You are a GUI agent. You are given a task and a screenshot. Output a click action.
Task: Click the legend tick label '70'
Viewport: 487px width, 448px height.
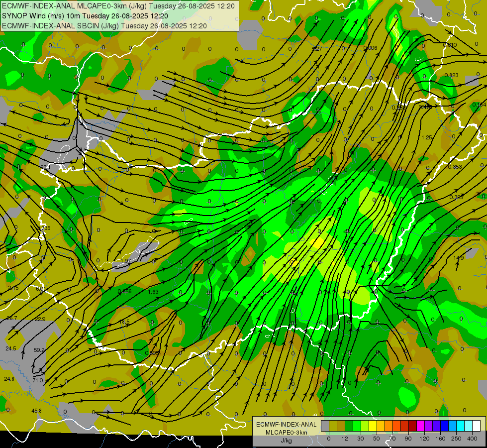[392, 439]
